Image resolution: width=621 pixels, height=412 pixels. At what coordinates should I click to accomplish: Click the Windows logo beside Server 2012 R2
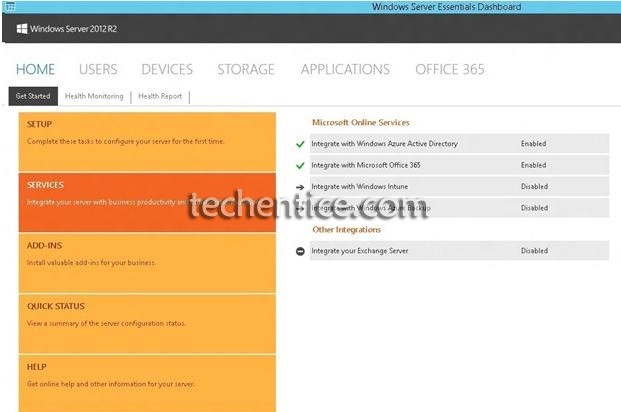pyautogui.click(x=22, y=29)
